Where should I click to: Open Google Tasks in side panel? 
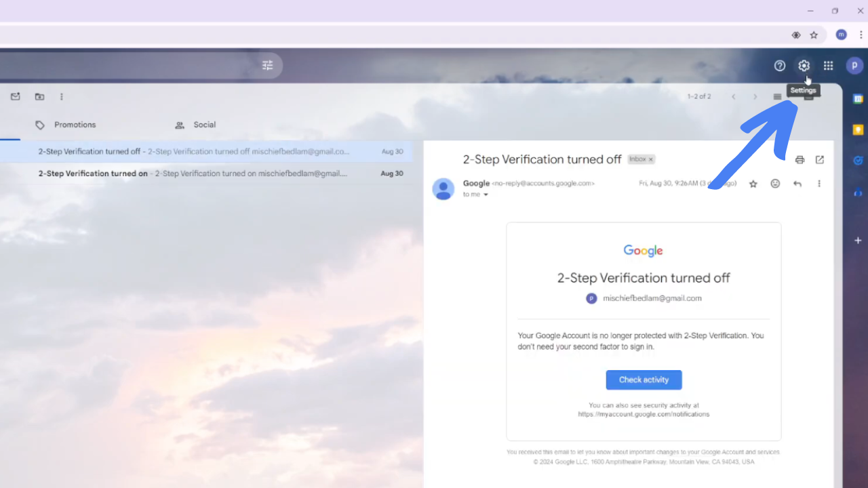pyautogui.click(x=858, y=161)
